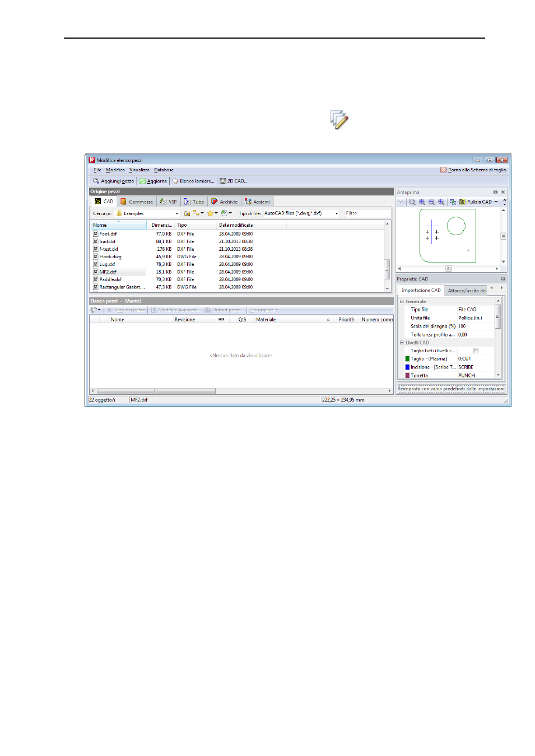Sort files by Nome column header

coord(119,225)
